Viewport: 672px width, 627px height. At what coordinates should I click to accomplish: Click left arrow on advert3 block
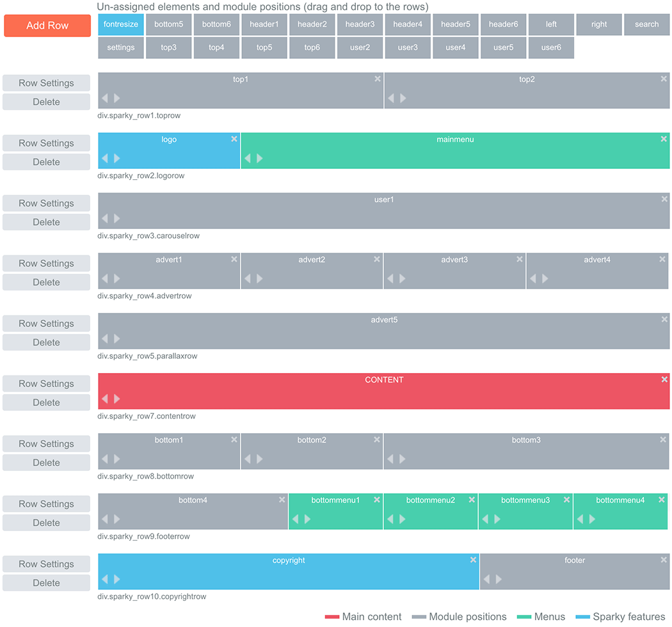(390, 278)
